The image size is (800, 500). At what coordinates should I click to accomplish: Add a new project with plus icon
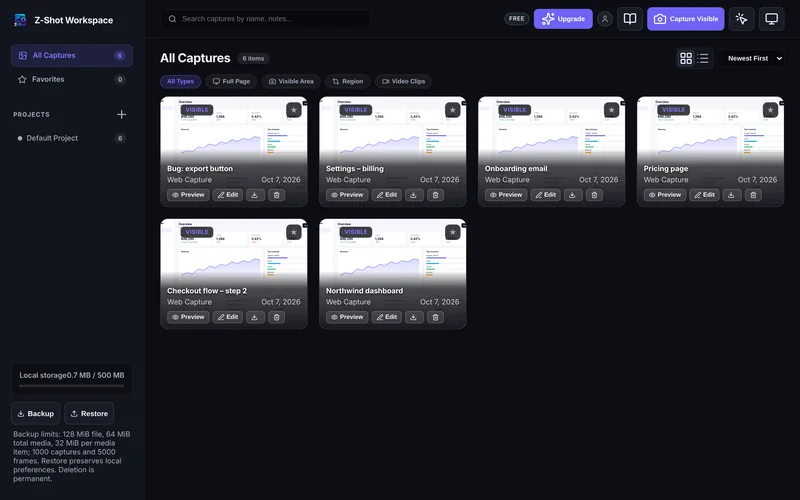pos(121,114)
